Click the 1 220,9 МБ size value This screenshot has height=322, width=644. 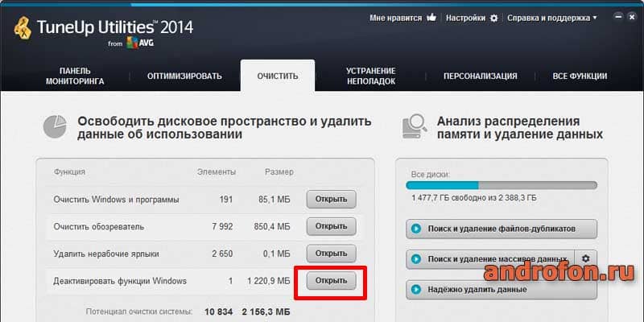[x=269, y=281]
